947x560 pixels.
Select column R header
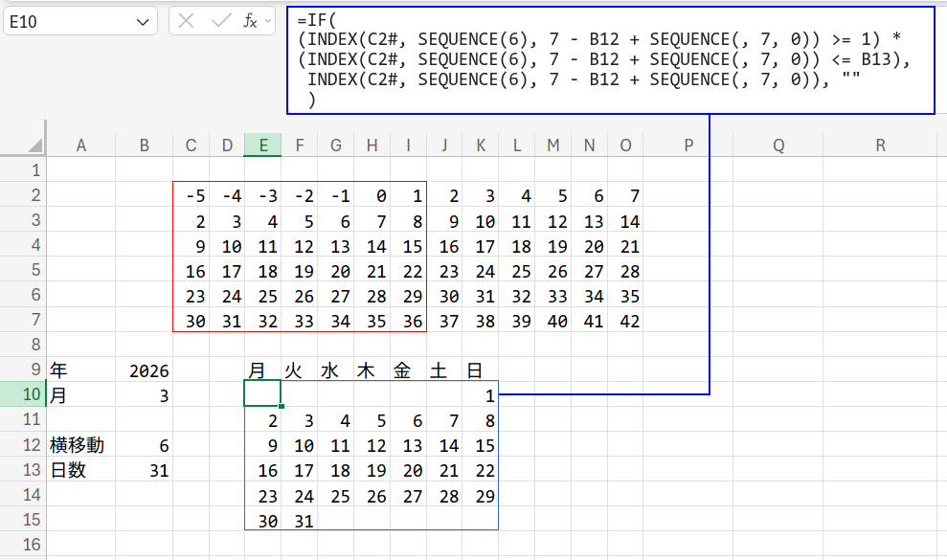pyautogui.click(x=880, y=145)
